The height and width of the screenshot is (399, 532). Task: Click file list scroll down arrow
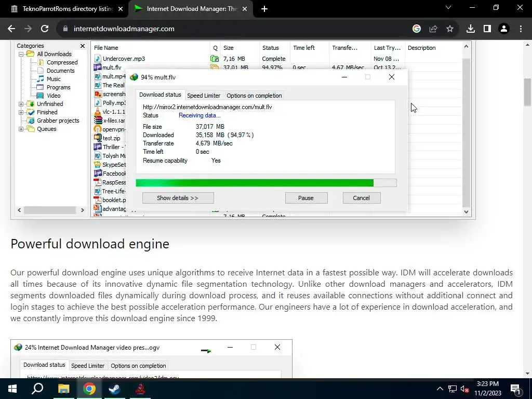(x=466, y=212)
